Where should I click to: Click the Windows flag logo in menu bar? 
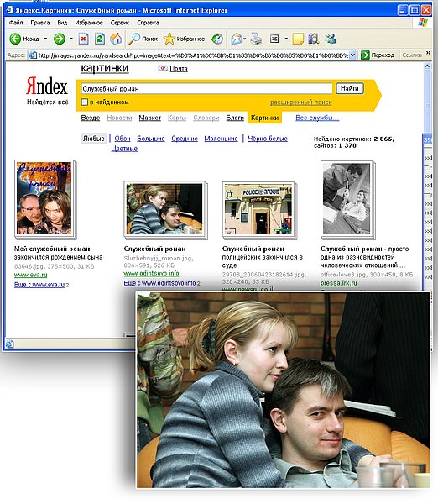pos(423,23)
